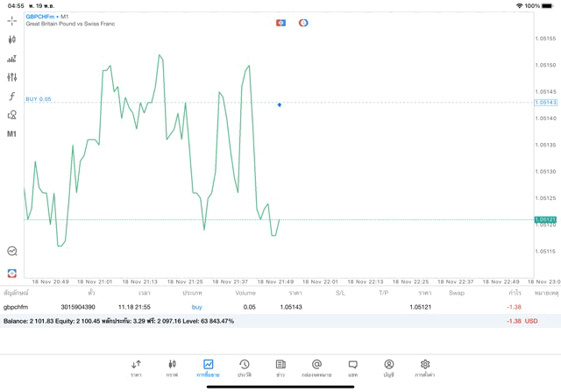This screenshot has height=392, width=561.
Task: Open the chart settings sliders icon
Action: pos(12,77)
